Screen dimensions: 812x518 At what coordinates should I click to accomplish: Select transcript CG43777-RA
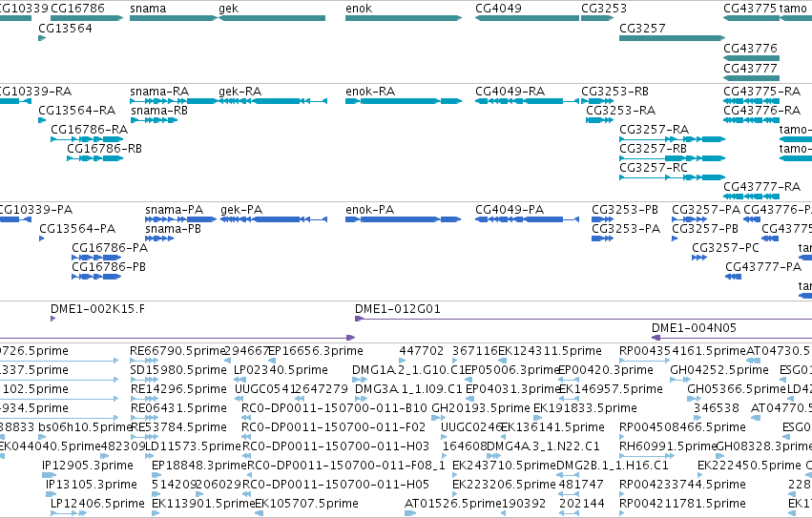pos(752,197)
